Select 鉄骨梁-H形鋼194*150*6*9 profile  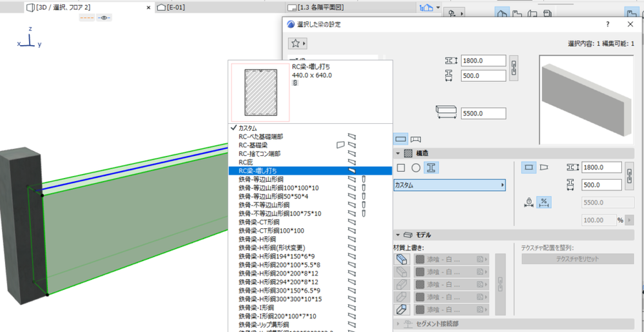311,257
